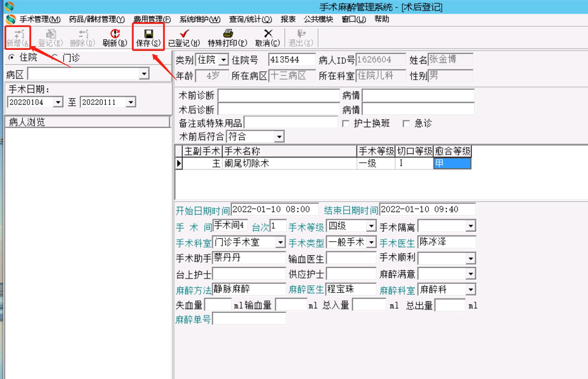
Task: Select the 住院 radio button
Action: point(11,57)
